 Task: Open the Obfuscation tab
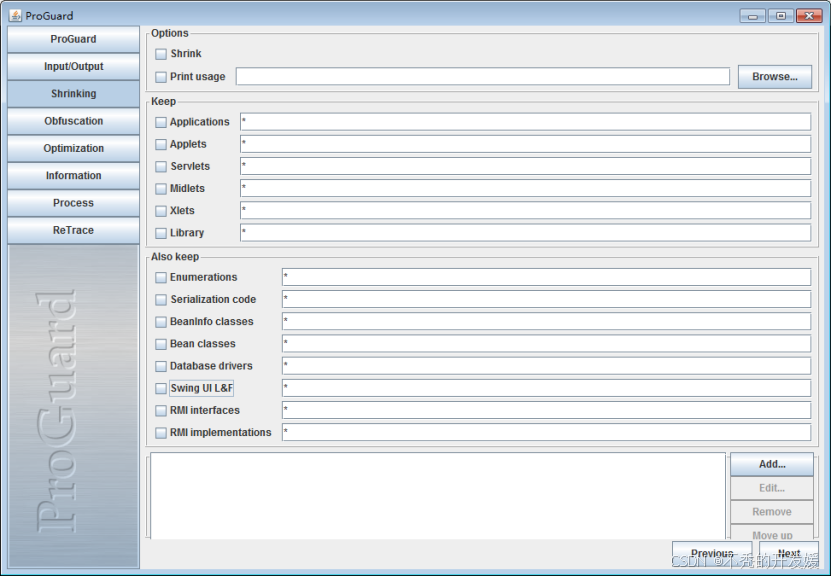(73, 121)
